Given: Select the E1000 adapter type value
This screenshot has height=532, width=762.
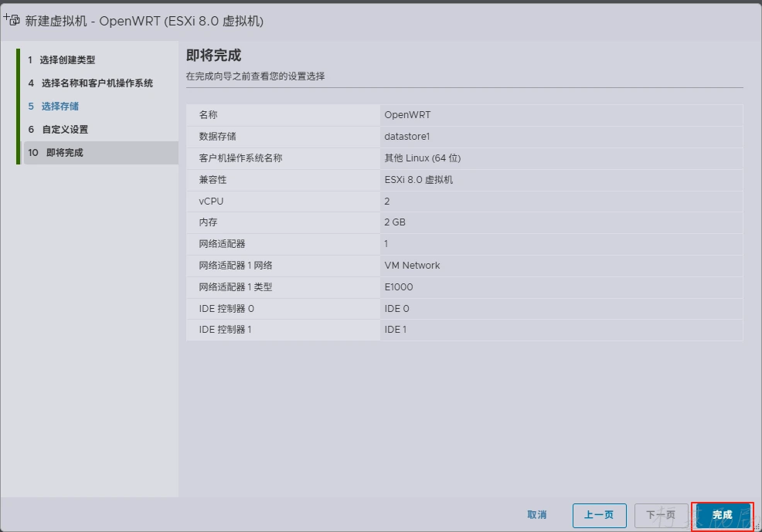Looking at the screenshot, I should pyautogui.click(x=399, y=287).
